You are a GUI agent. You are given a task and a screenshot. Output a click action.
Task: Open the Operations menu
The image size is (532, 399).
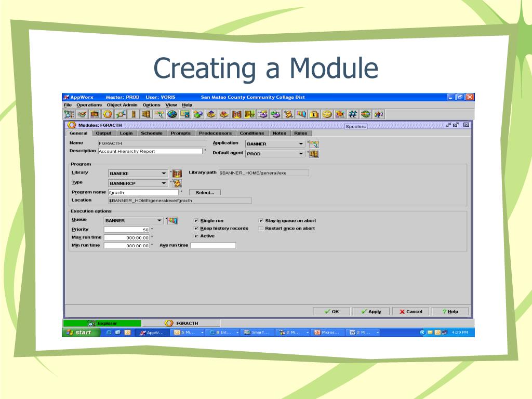click(89, 105)
